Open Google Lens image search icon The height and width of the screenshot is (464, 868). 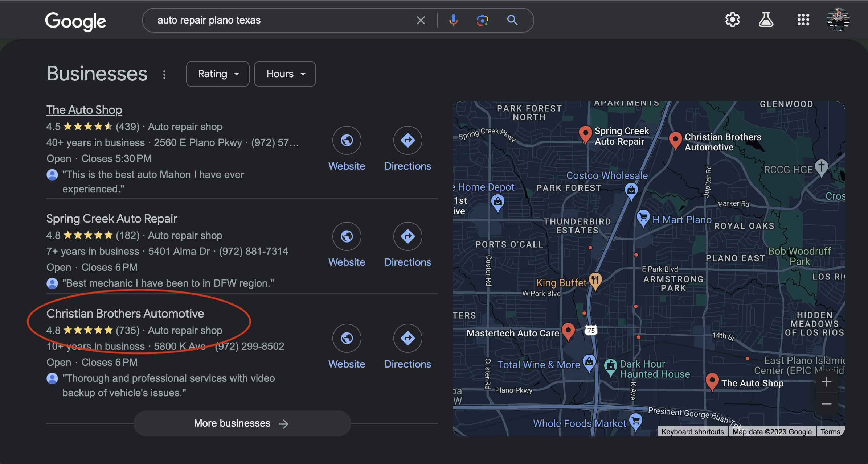482,20
